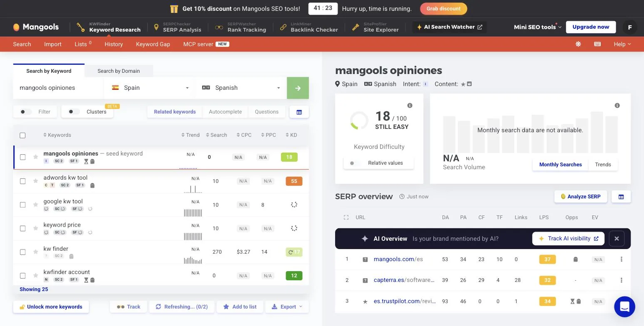Star the 'google kw tool' keyword
The height and width of the screenshot is (326, 644).
36,205
